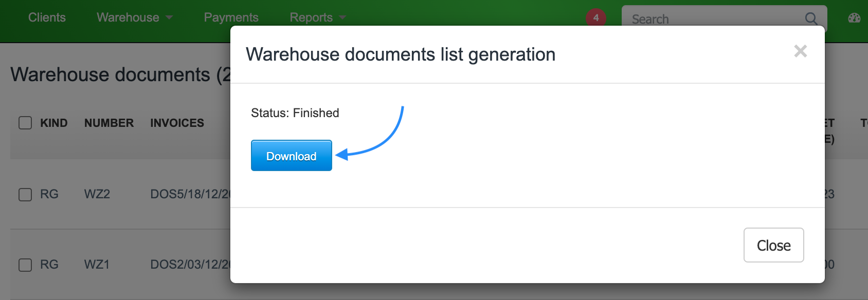Click the Close button in the dialog footer

point(773,245)
